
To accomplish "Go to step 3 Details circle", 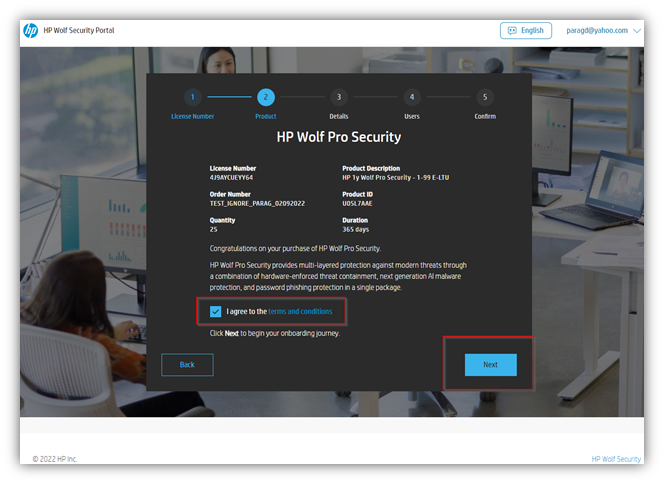I will (x=339, y=97).
